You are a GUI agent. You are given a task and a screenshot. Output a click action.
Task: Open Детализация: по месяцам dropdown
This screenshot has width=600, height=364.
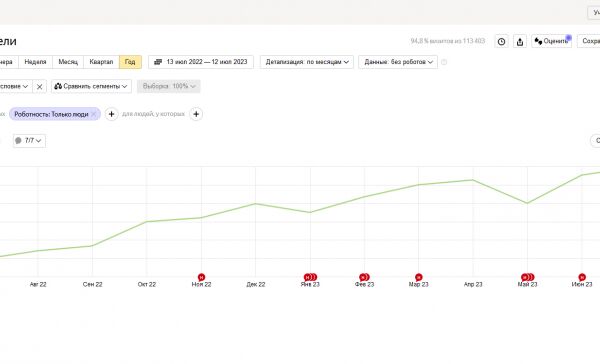point(307,62)
